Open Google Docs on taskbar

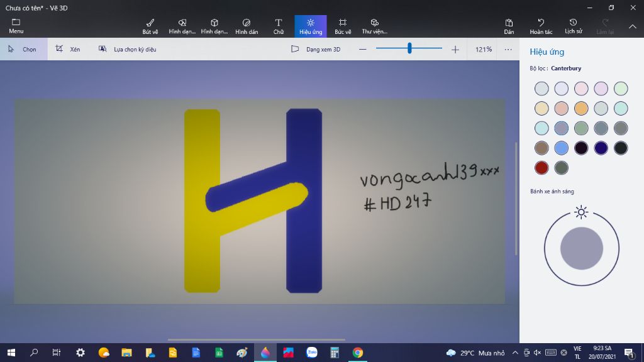coord(196,353)
